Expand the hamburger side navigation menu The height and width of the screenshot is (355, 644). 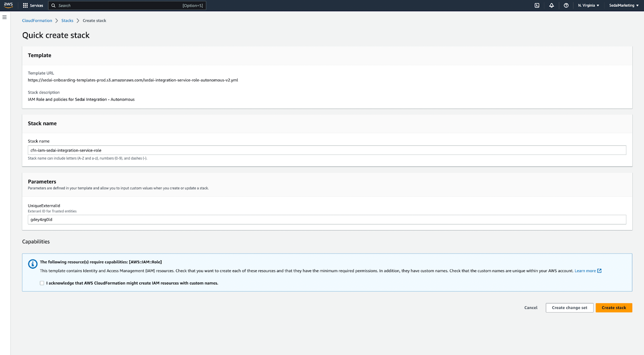[x=4, y=17]
